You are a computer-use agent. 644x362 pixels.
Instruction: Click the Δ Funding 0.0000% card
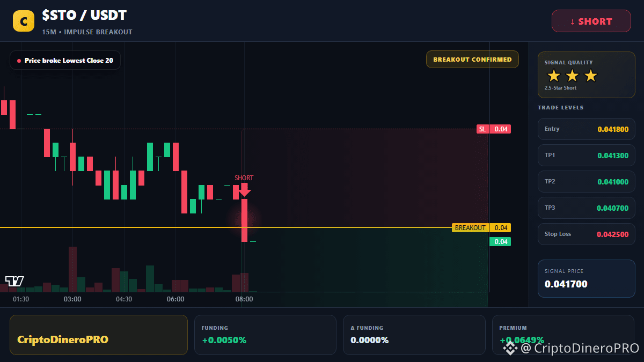pyautogui.click(x=414, y=335)
